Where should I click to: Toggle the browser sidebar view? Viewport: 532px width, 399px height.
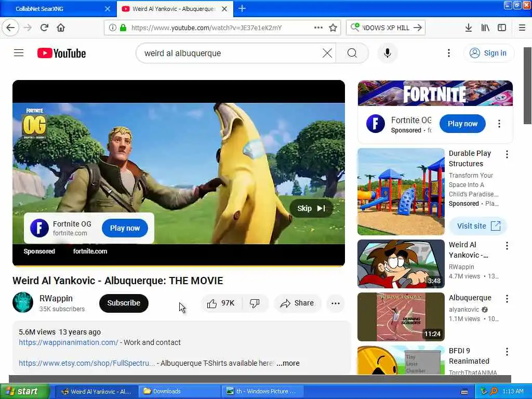pyautogui.click(x=502, y=28)
